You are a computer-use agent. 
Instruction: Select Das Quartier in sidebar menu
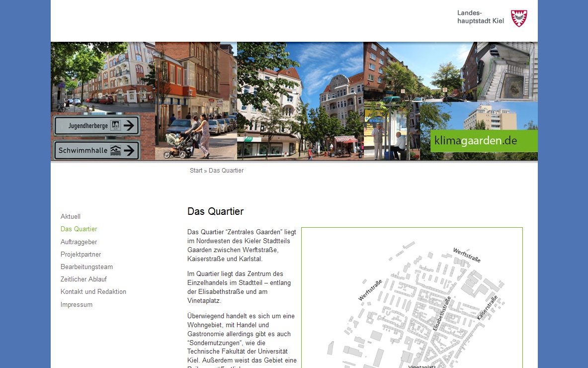tap(79, 229)
